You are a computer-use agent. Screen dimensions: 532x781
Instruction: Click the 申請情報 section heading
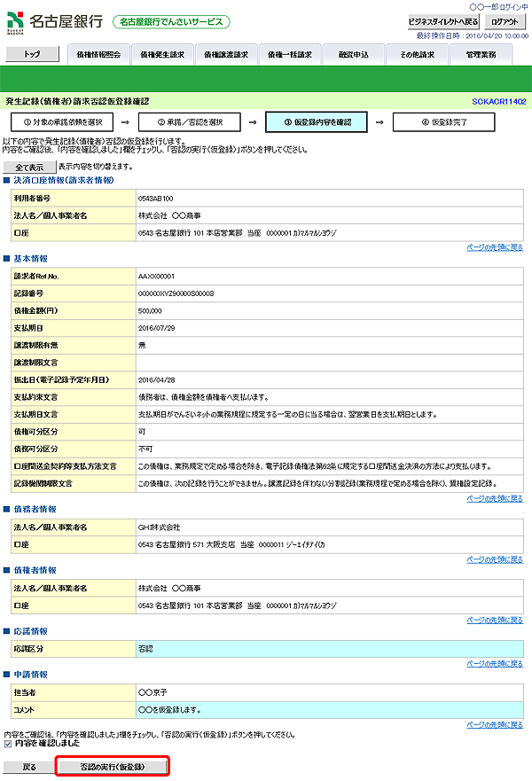coord(30,675)
